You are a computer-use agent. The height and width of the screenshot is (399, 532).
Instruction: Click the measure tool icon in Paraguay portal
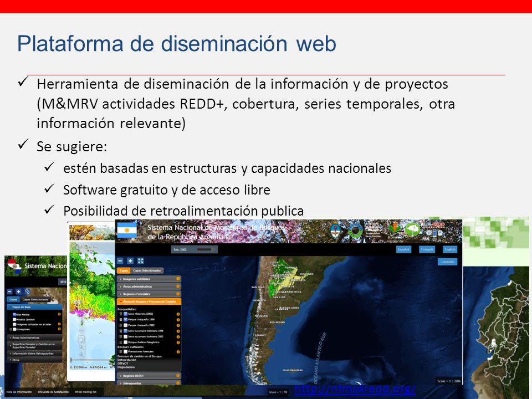[27, 291]
